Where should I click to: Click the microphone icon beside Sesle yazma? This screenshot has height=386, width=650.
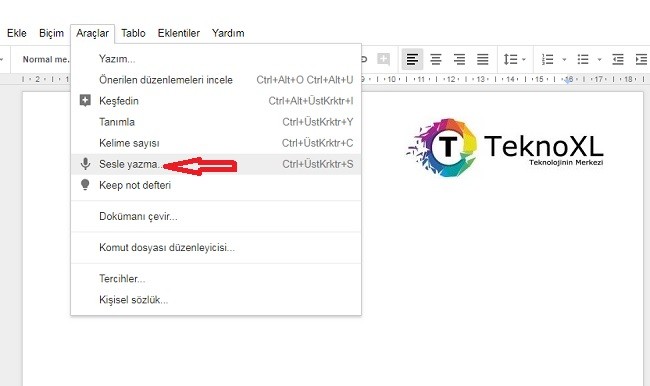coord(85,164)
